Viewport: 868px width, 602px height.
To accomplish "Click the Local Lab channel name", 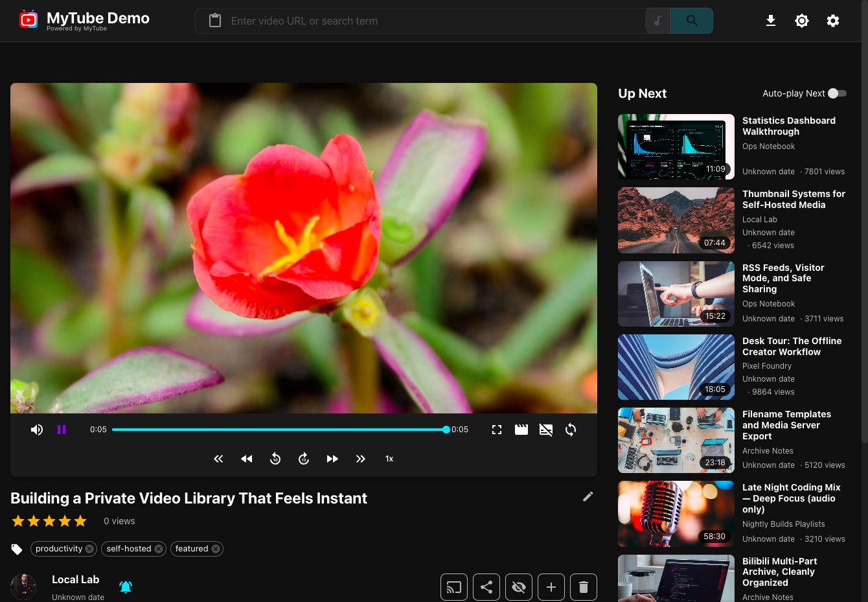I will tap(76, 580).
